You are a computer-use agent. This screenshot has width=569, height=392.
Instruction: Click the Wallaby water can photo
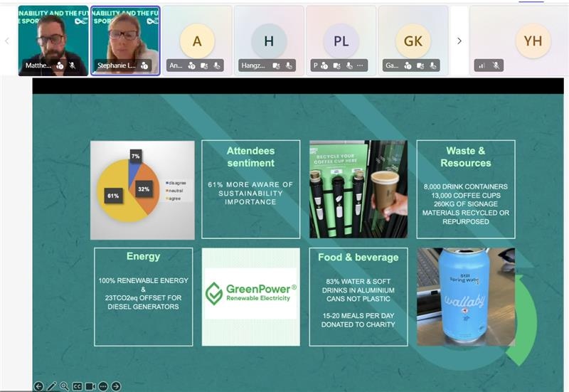[466, 297]
